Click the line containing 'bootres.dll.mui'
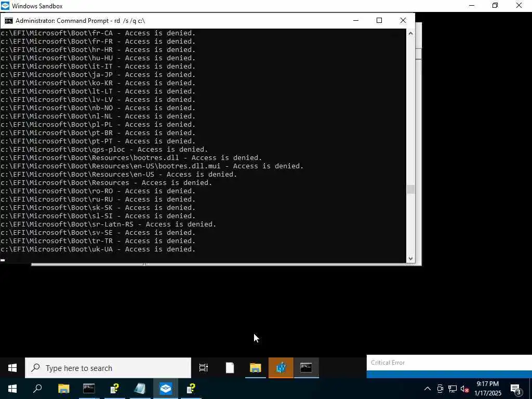Image resolution: width=532 pixels, height=399 pixels. point(152,166)
